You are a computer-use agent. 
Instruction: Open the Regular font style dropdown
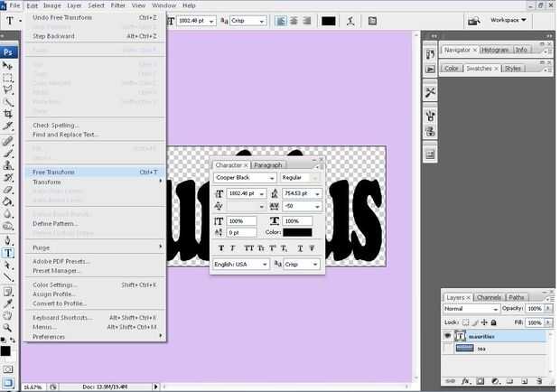tap(315, 178)
